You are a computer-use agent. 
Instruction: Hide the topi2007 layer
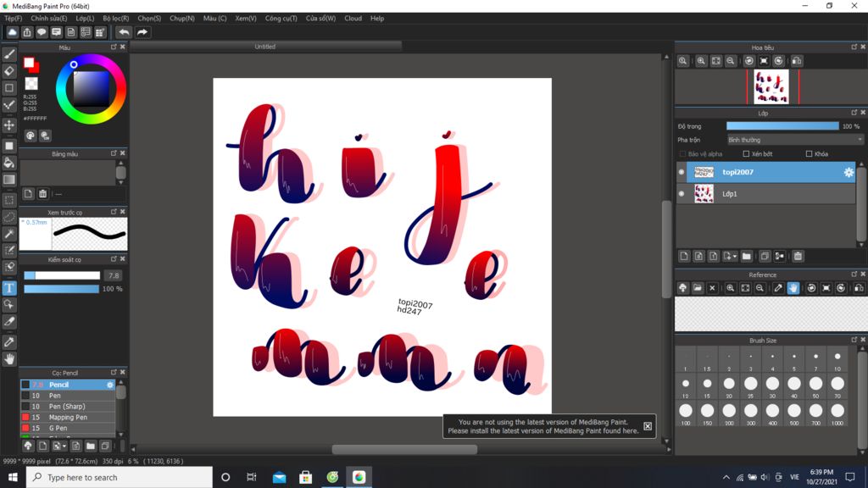pos(682,172)
